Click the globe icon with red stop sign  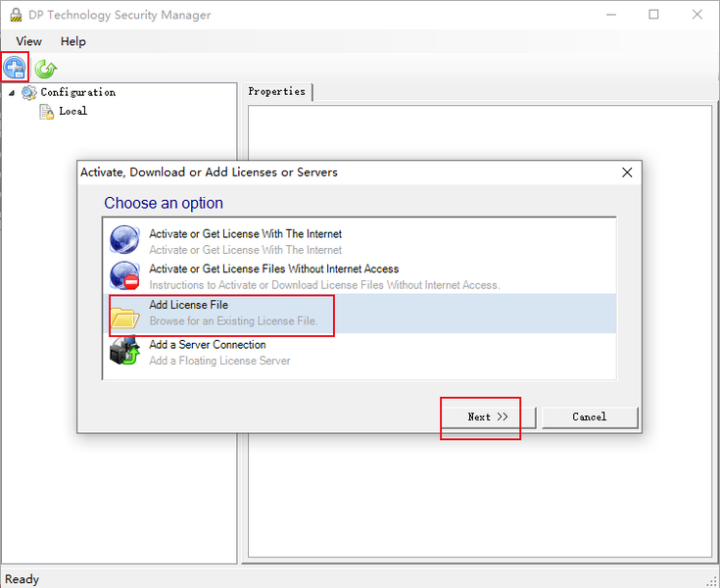(x=124, y=275)
